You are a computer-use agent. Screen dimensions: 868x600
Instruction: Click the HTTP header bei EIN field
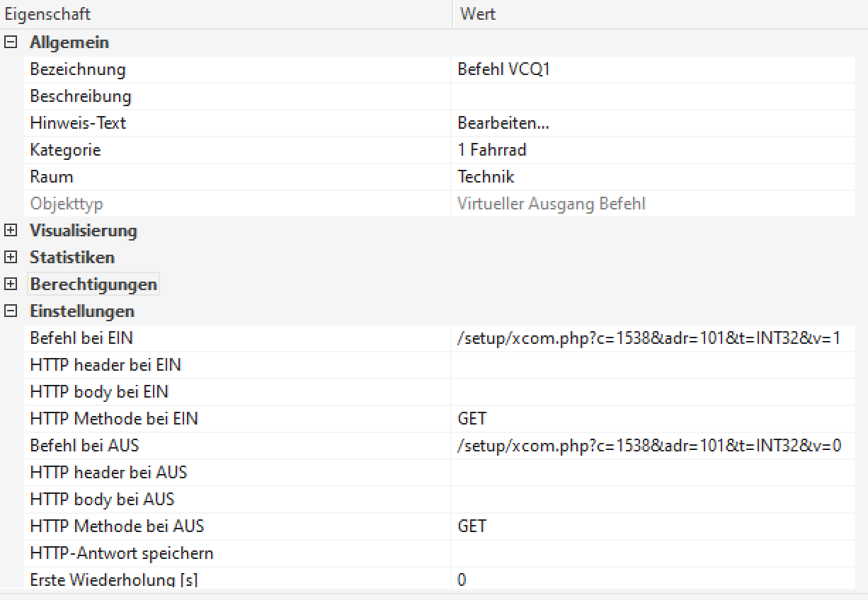[651, 365]
